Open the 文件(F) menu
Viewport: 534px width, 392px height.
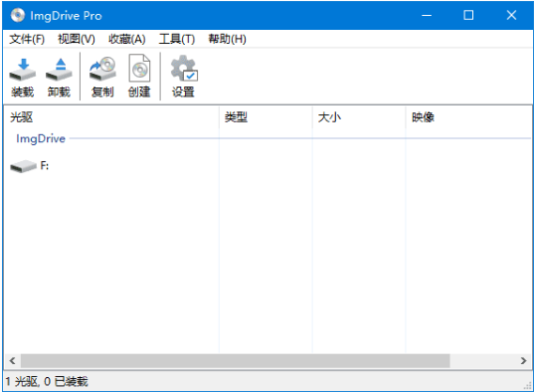(27, 39)
